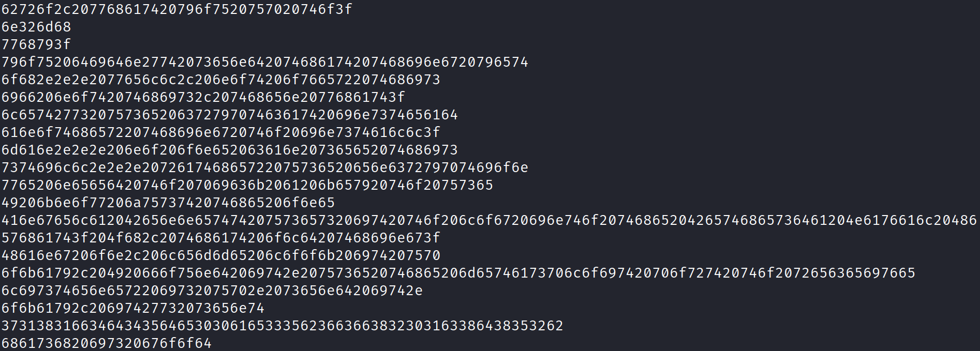Click the line beginning with 796f7520
Image resolution: width=980 pixels, height=351 pixels.
(265, 62)
